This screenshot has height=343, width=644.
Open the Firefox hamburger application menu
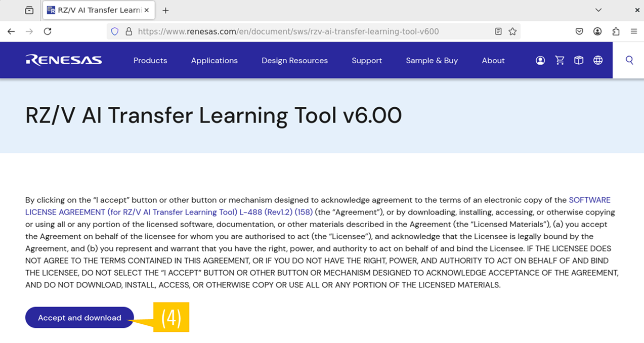tap(634, 31)
